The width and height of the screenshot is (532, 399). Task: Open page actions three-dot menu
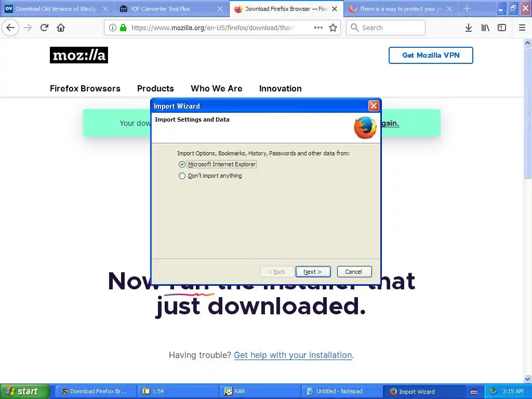[x=318, y=28]
